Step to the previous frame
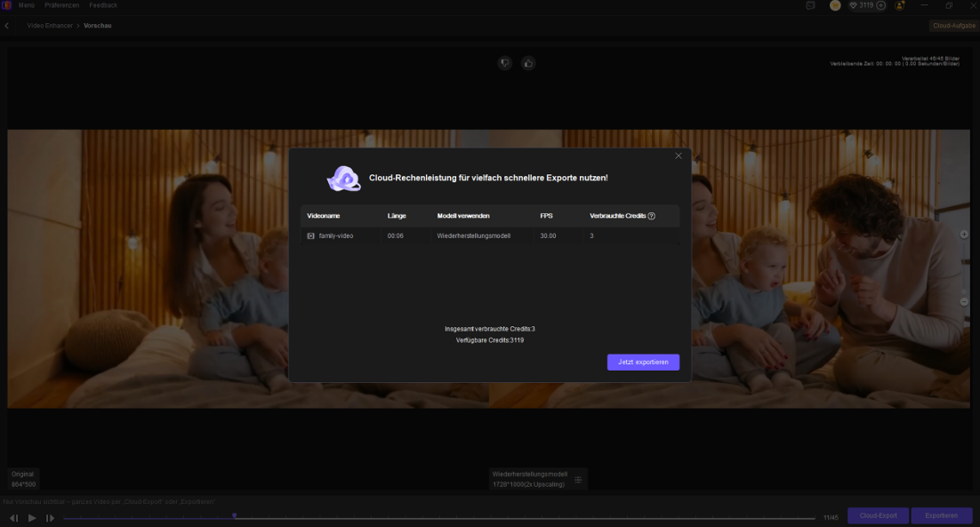The image size is (980, 527). (x=14, y=517)
